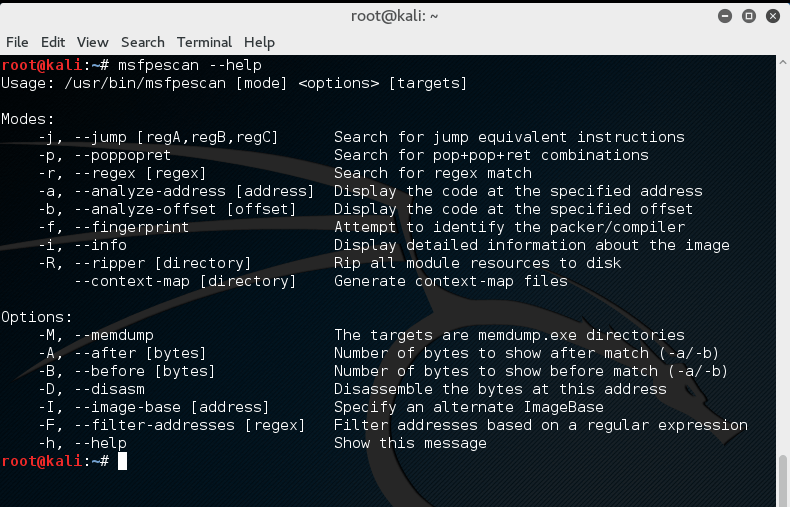Click the Usage line in terminal output

tap(234, 83)
